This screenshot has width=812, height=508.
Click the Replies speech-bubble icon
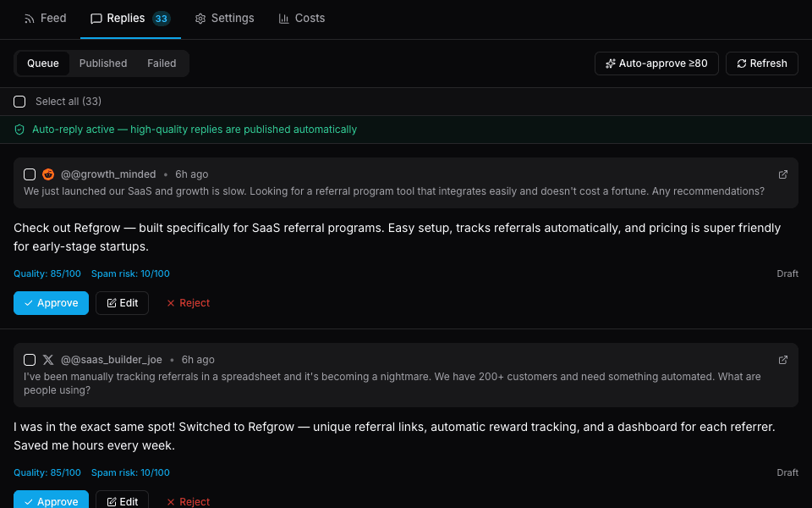coord(96,18)
